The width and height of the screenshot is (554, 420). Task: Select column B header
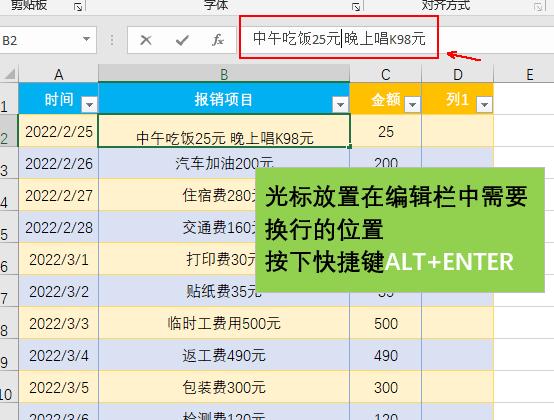click(x=224, y=74)
